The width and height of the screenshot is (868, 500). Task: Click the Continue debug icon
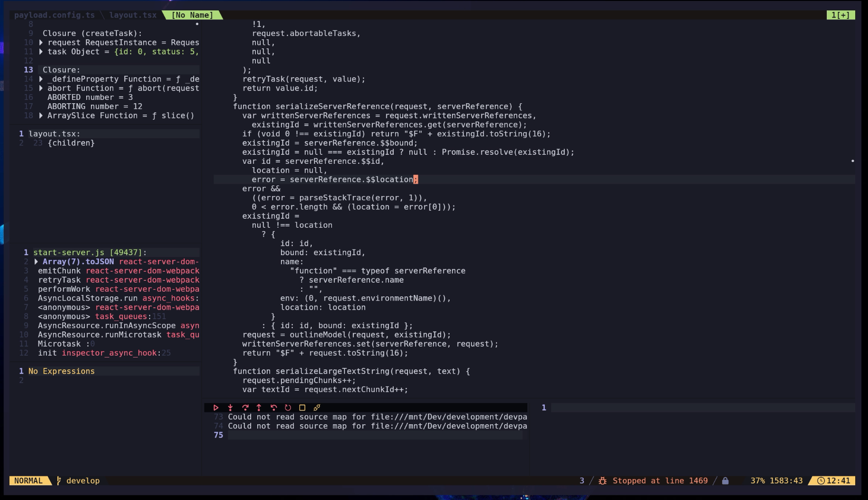click(x=216, y=408)
